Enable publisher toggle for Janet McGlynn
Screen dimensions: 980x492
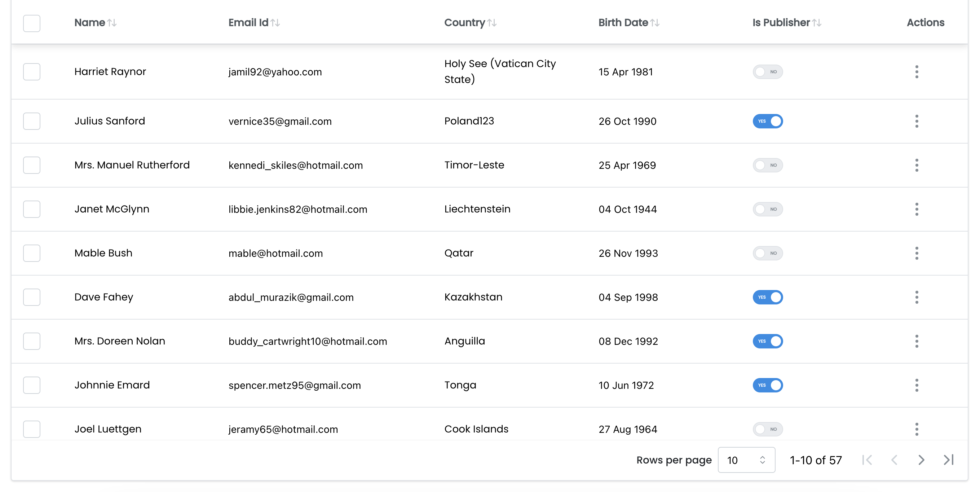coord(767,209)
